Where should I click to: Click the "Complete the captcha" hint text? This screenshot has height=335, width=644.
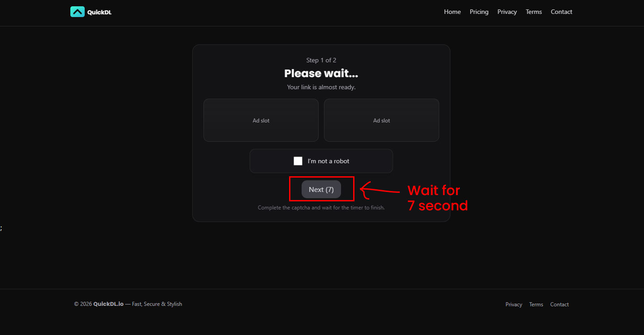coord(321,208)
